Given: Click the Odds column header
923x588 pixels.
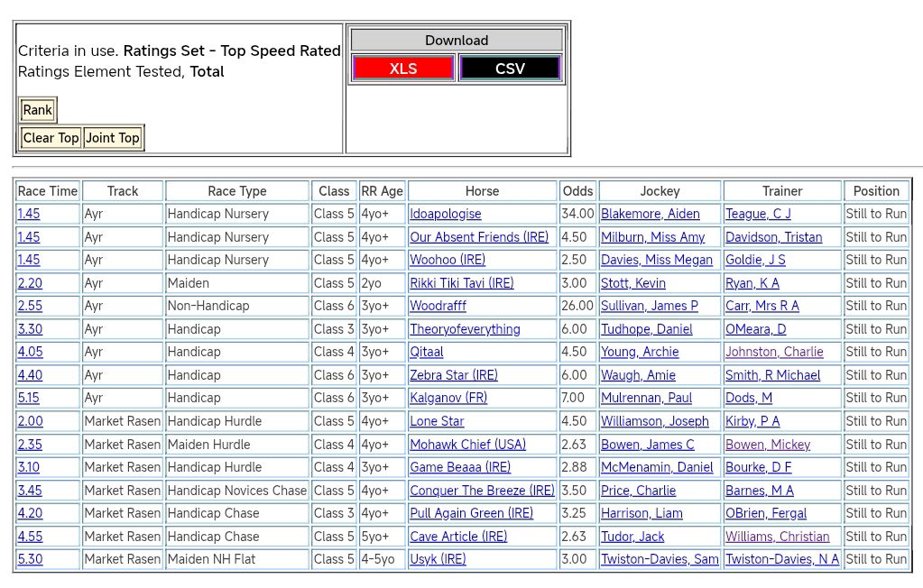Looking at the screenshot, I should [x=577, y=191].
